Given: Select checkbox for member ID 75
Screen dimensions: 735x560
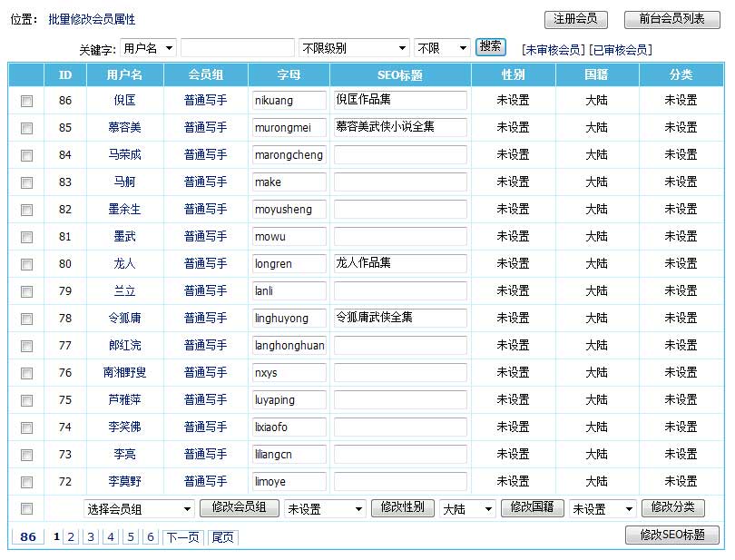Looking at the screenshot, I should 26,400.
